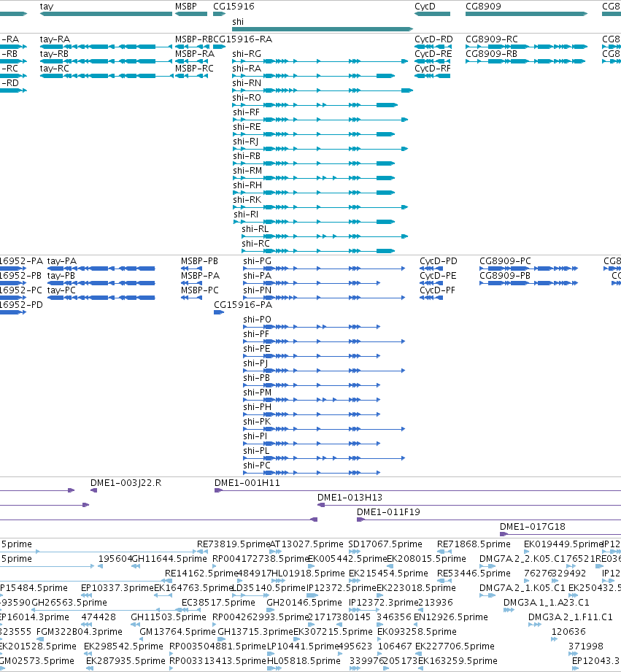Click the shi-RC transcript label
The width and height of the screenshot is (621, 672).
point(255,244)
